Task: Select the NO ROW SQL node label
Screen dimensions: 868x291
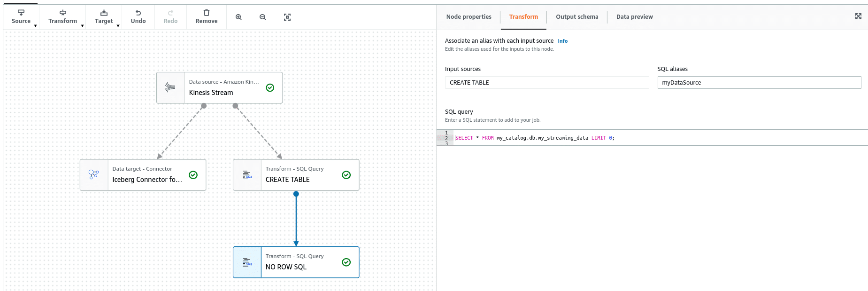Action: (x=286, y=267)
